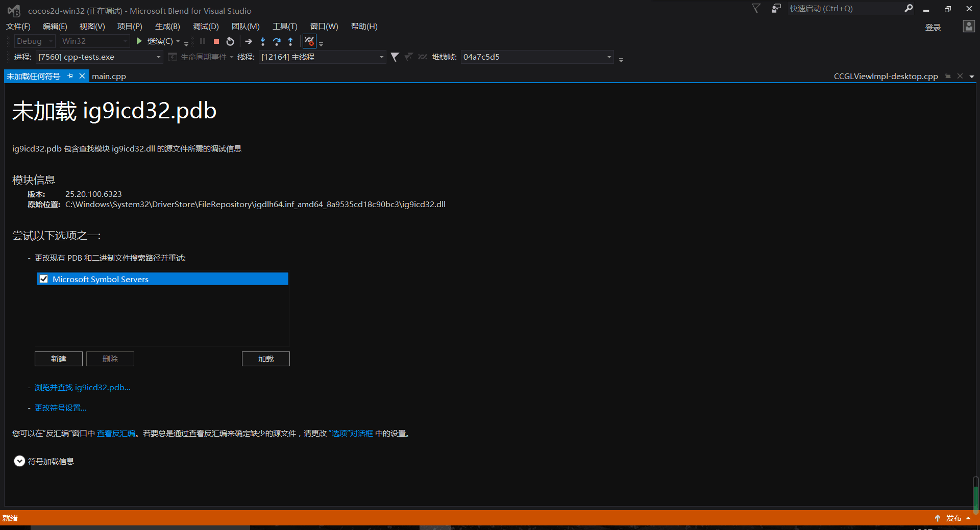Switch to the CCGLViewImpl-desktop.cpp tab
980x530 pixels.
pos(886,76)
